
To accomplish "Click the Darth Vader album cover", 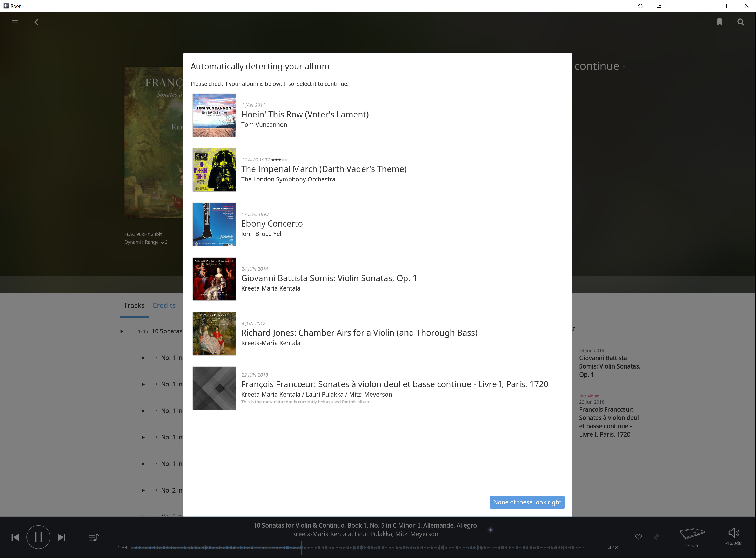I will [214, 169].
